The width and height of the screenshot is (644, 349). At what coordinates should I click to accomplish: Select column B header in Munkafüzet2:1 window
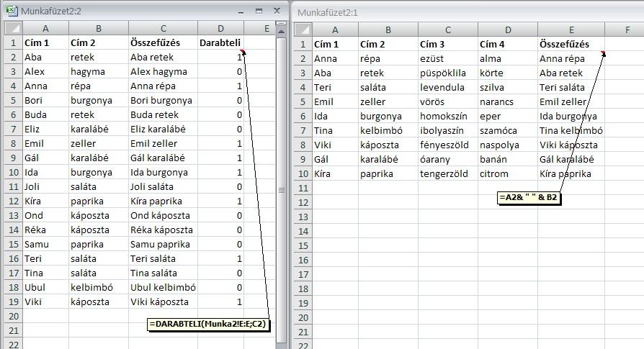coord(388,30)
